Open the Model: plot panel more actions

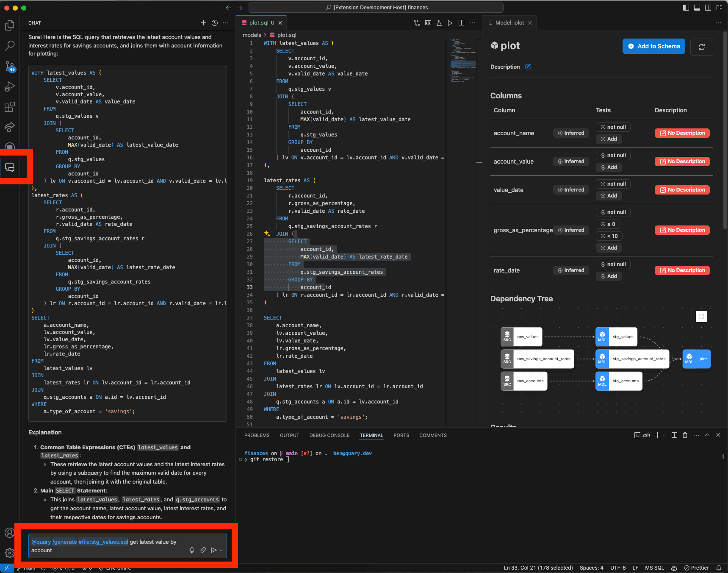tap(718, 23)
